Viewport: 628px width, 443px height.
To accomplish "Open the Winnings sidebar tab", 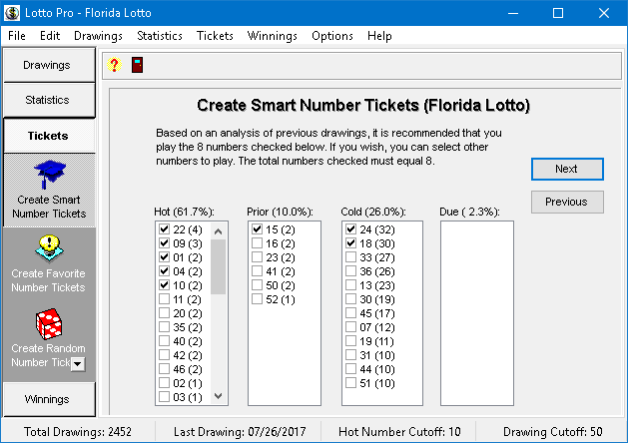I will click(x=48, y=399).
